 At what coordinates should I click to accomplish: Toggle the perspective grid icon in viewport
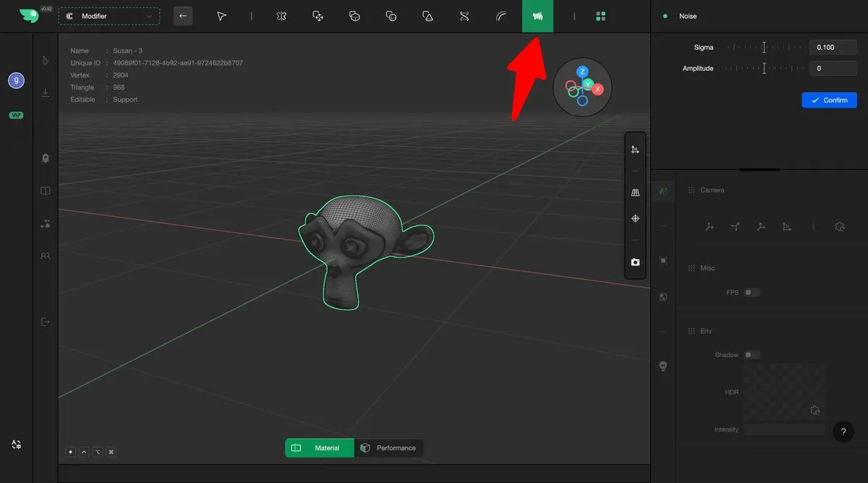tap(635, 193)
